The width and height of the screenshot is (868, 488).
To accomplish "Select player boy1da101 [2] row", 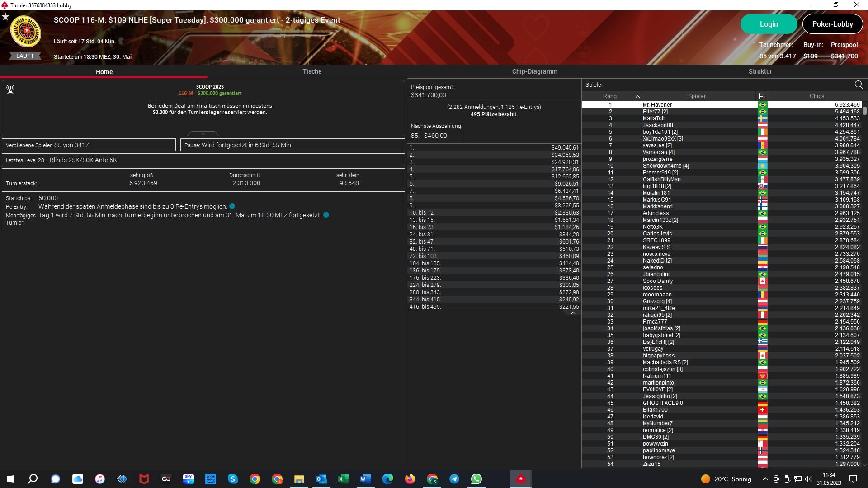I will pyautogui.click(x=722, y=132).
